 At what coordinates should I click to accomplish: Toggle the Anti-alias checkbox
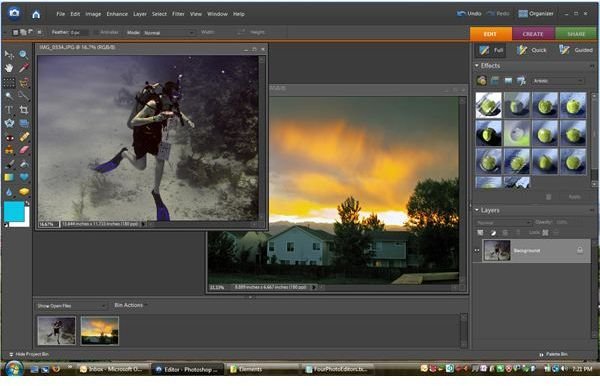96,33
